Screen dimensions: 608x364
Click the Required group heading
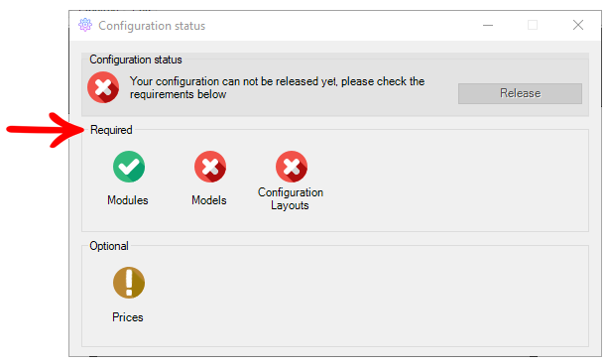[111, 130]
